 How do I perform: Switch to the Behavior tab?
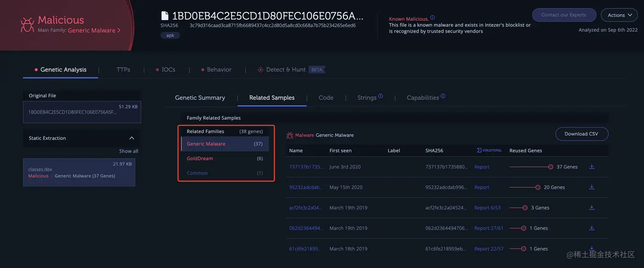click(216, 70)
